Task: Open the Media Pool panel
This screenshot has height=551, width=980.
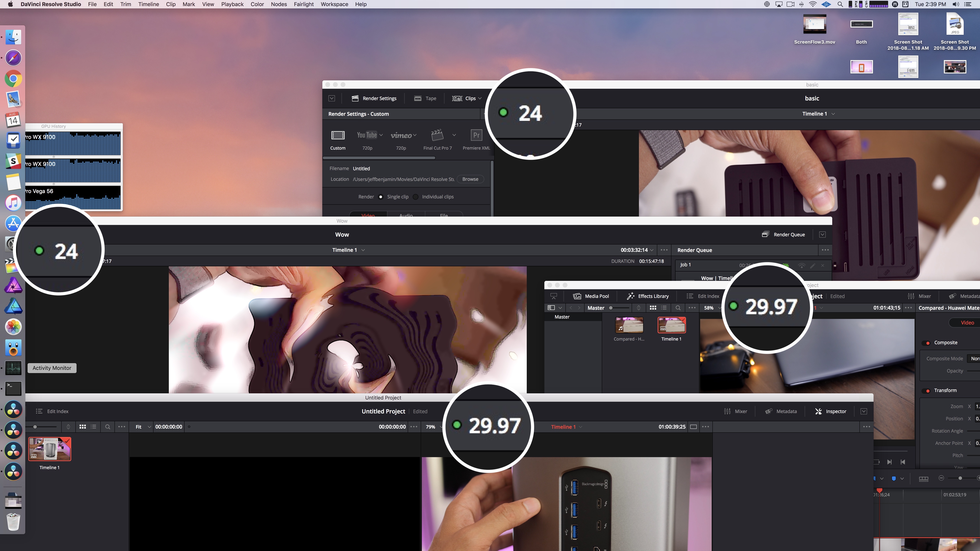Action: coord(591,296)
